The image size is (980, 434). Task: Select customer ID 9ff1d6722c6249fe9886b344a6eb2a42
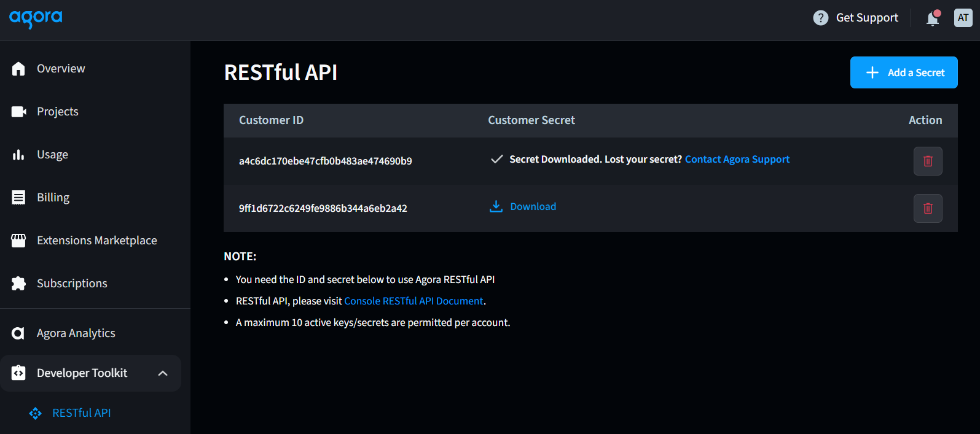click(x=323, y=209)
